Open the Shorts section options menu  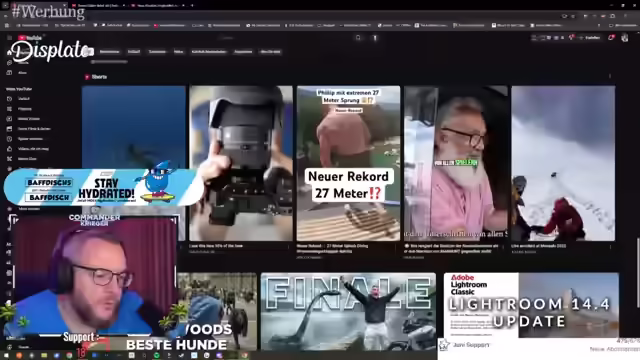(x=610, y=76)
